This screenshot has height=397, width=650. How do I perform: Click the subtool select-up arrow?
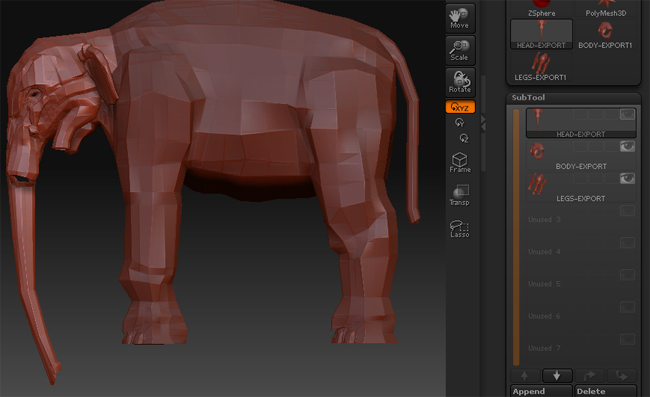[x=525, y=376]
